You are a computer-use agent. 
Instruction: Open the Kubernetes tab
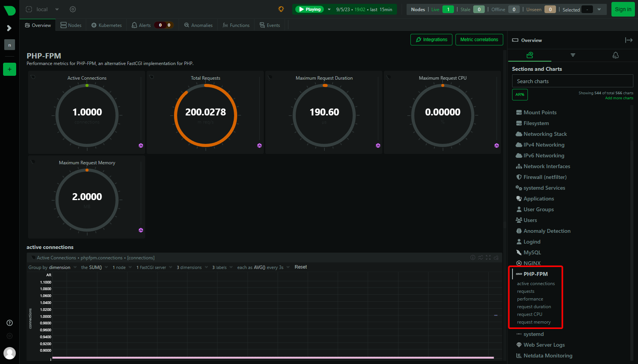pyautogui.click(x=107, y=25)
